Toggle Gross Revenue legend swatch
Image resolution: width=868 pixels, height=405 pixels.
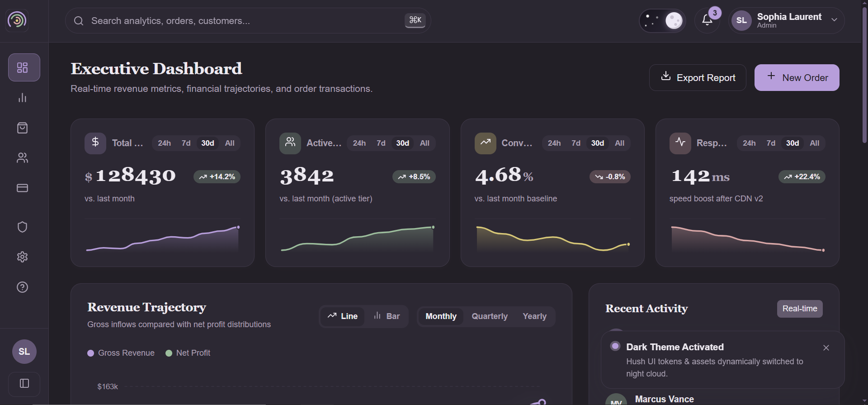(90, 353)
